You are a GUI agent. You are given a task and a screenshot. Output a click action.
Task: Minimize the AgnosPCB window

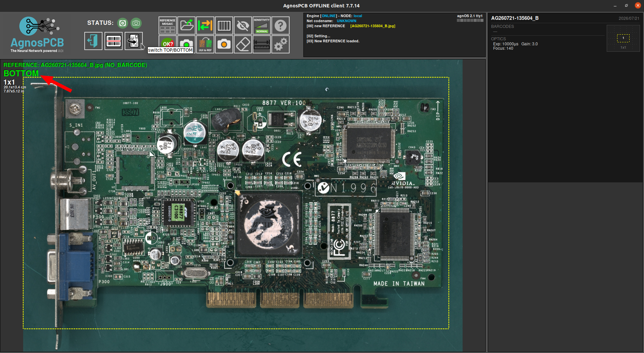coord(615,6)
